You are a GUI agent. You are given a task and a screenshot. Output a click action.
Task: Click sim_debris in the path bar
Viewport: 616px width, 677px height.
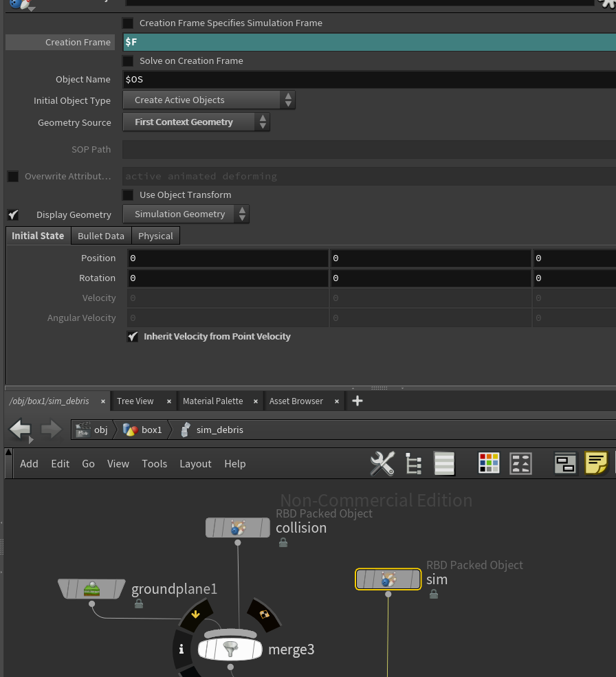click(212, 430)
